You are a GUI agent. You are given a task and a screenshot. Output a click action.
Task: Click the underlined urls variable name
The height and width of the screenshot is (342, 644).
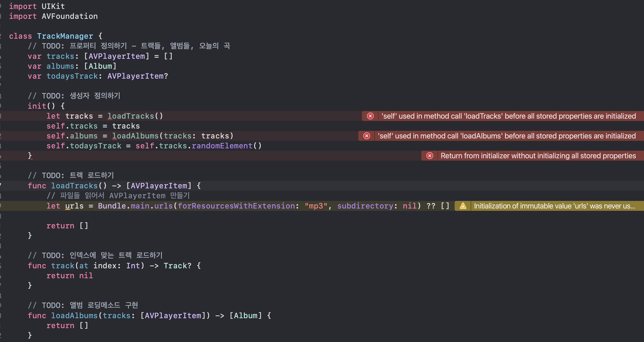pyautogui.click(x=74, y=206)
